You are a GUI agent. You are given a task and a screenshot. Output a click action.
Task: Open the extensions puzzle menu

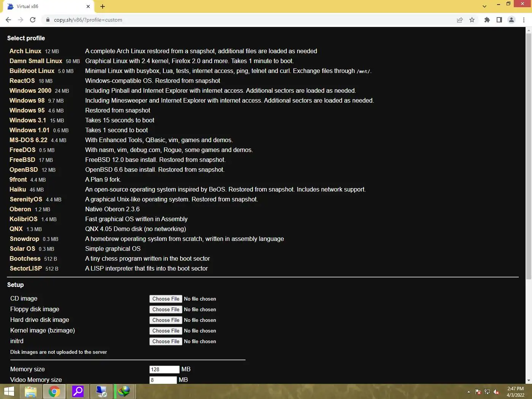pyautogui.click(x=487, y=20)
